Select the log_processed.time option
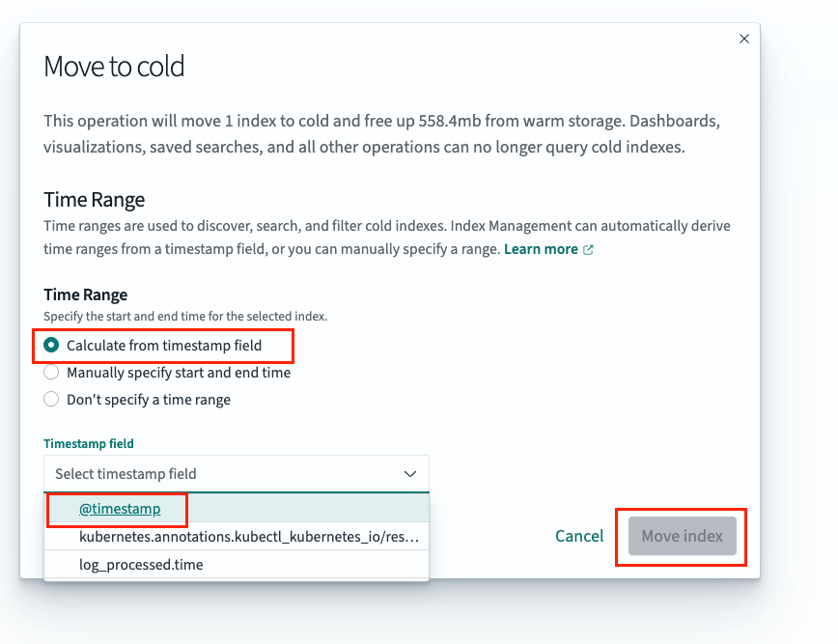The height and width of the screenshot is (644, 838). pos(237,565)
